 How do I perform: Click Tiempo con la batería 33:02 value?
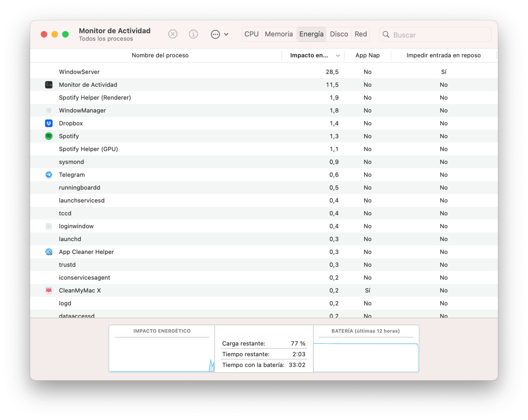(297, 365)
